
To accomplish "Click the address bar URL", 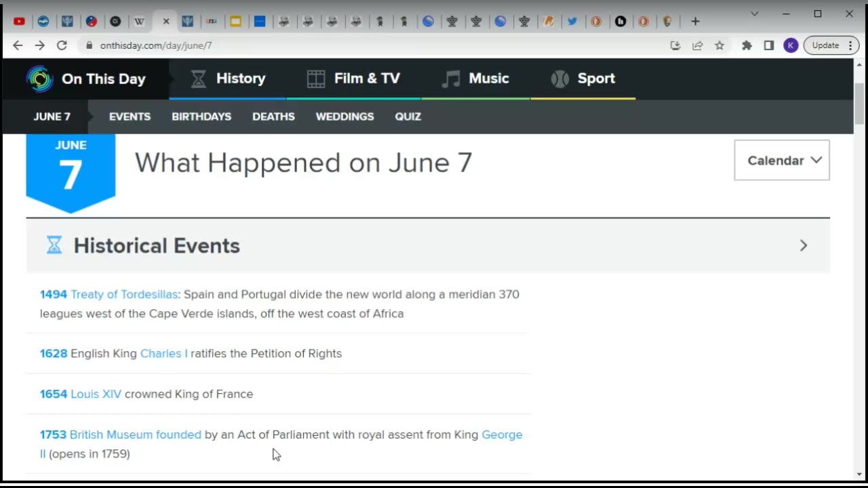I will pos(156,45).
